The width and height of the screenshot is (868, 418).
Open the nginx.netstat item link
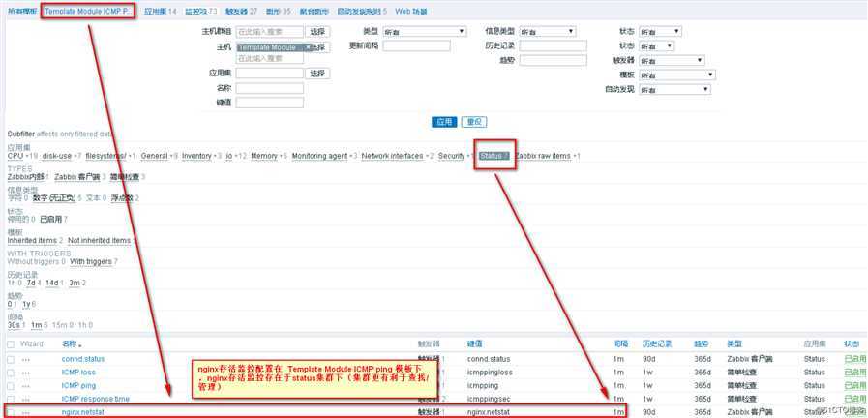[82, 412]
